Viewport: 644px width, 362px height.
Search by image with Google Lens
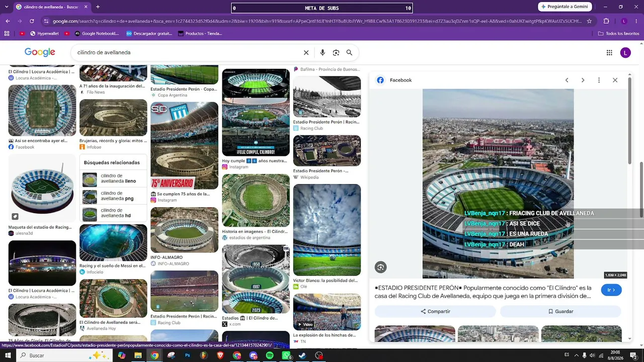336,53
